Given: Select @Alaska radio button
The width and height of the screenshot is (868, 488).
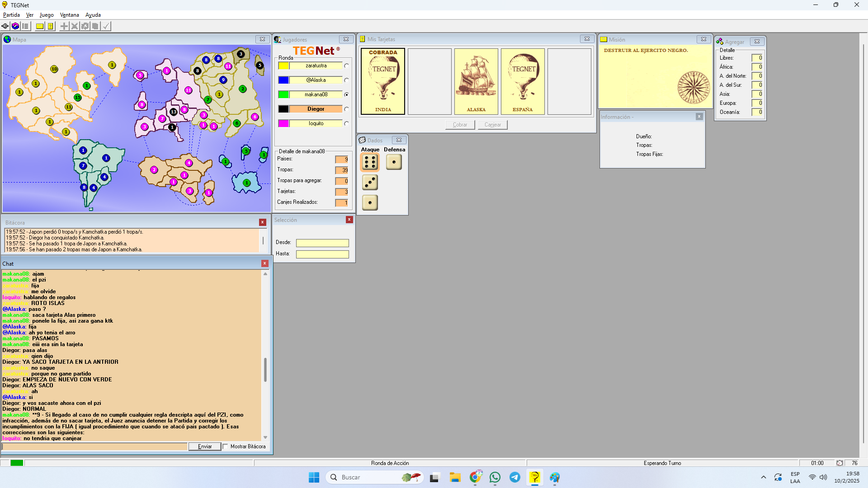Looking at the screenshot, I should [x=347, y=80].
